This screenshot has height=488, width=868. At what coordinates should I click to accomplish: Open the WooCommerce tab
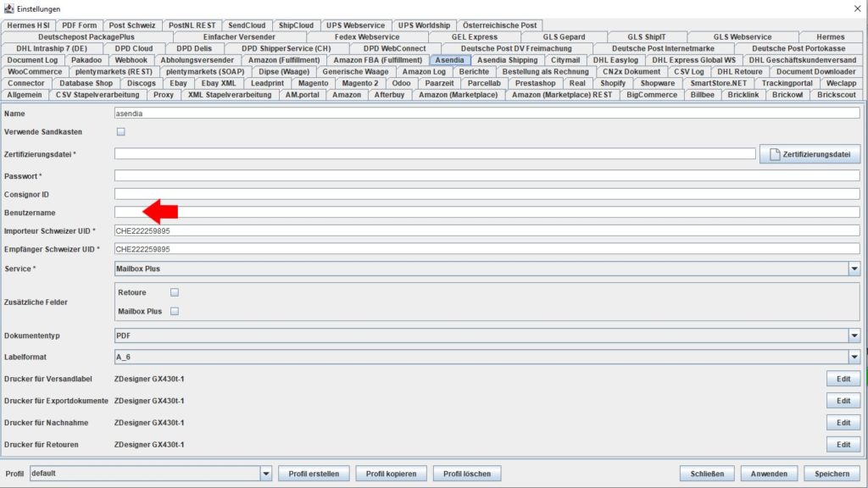click(34, 71)
